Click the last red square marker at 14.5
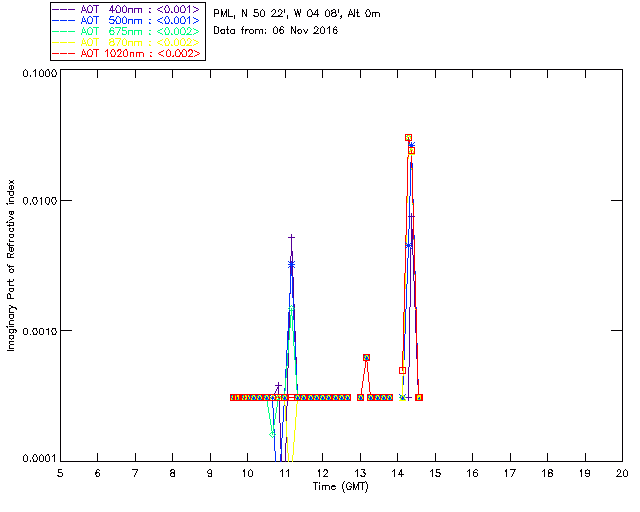 click(419, 397)
